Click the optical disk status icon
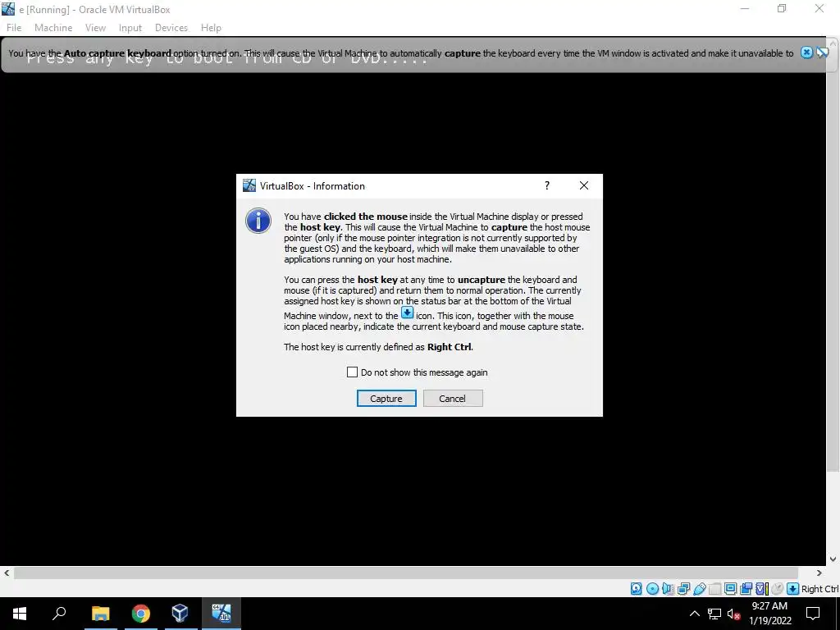 [x=652, y=589]
